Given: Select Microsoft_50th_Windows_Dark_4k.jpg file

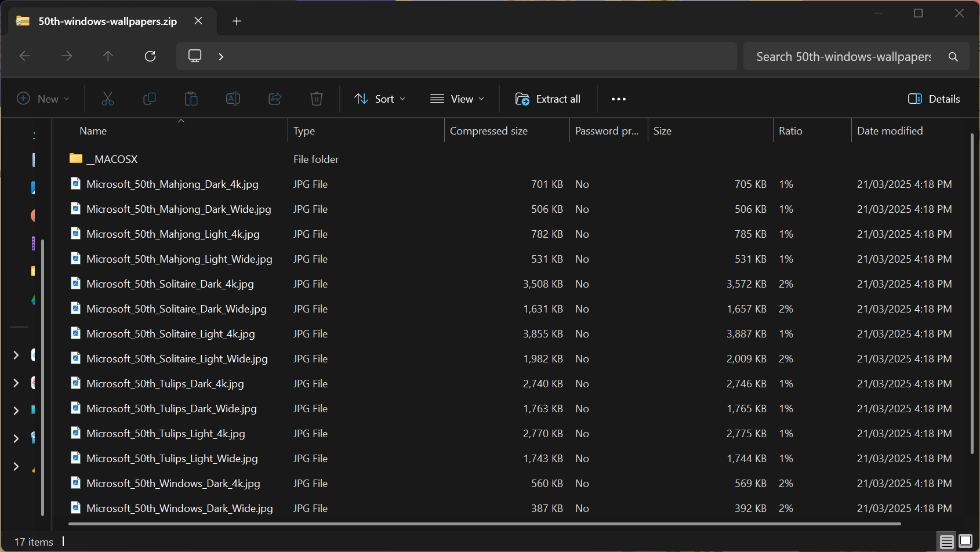Looking at the screenshot, I should click(173, 484).
